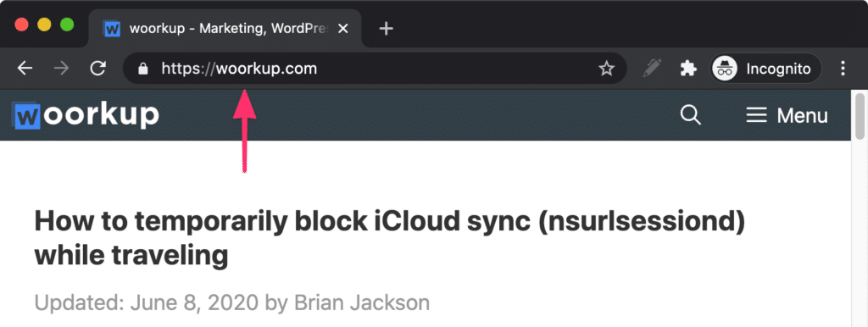
Task: Open a new tab with plus button
Action: [x=386, y=29]
